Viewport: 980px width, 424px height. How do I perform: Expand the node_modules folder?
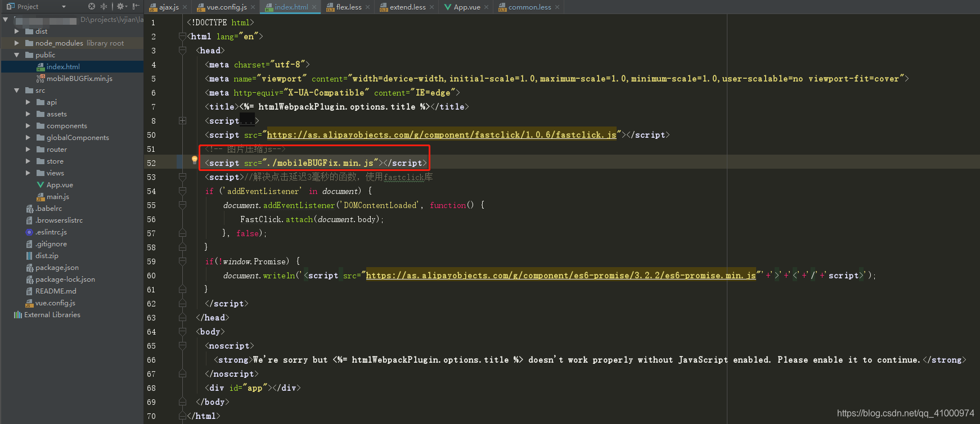(x=17, y=43)
